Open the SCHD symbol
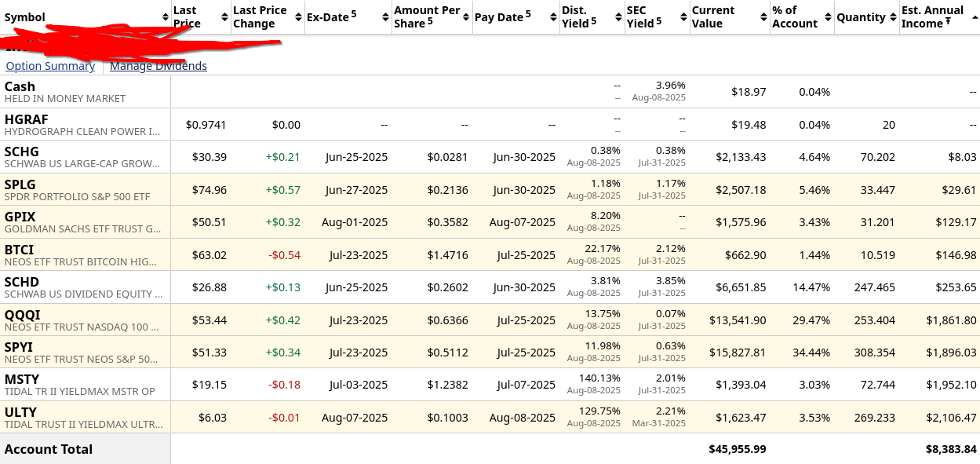This screenshot has height=464, width=980. pyautogui.click(x=22, y=282)
